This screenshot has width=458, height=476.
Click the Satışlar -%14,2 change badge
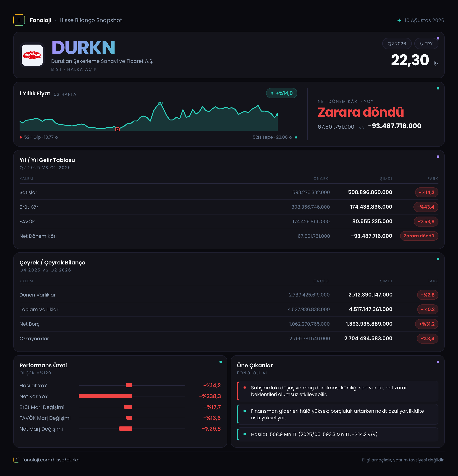click(427, 192)
